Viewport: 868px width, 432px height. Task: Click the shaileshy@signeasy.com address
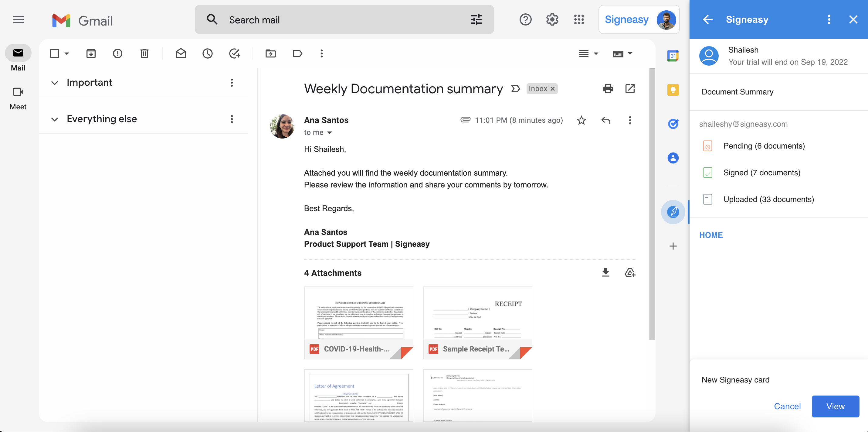(x=743, y=124)
